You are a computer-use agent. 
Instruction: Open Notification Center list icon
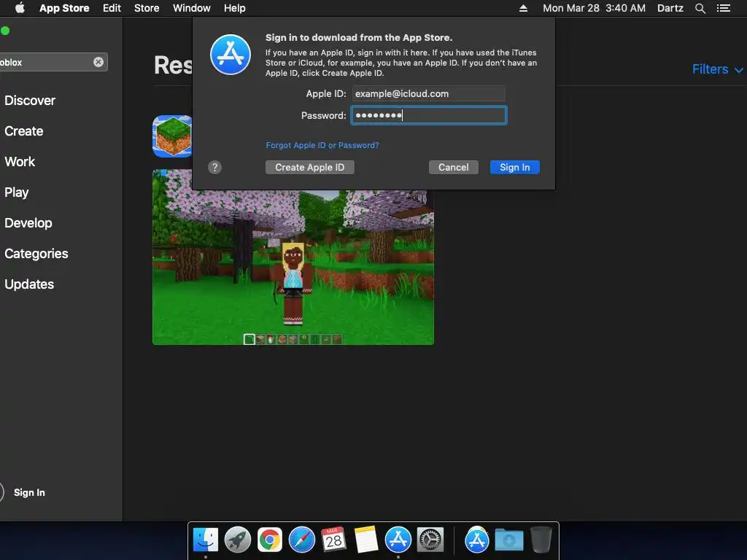point(723,8)
